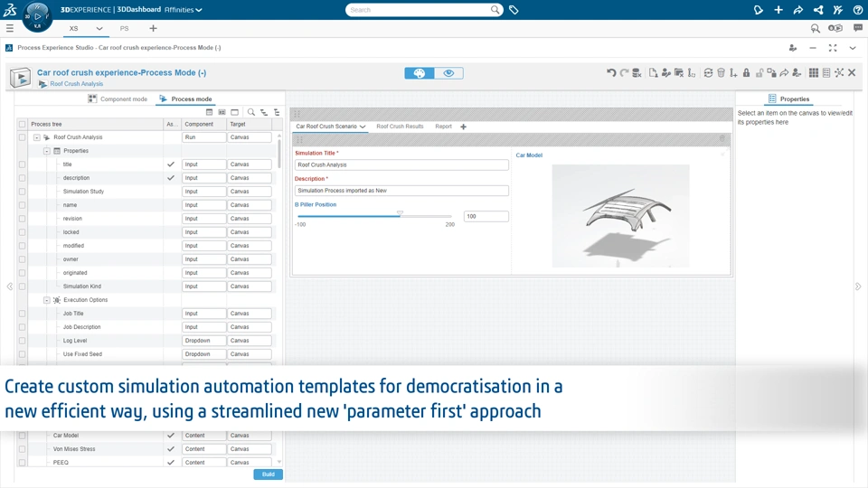Open the Properties panel tab

tap(788, 99)
